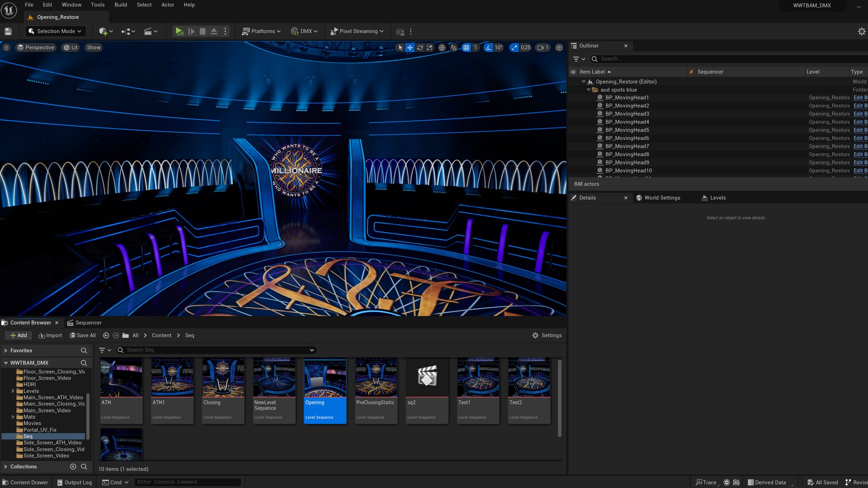The height and width of the screenshot is (488, 868).
Task: Switch to the World Settings tab
Action: [x=658, y=198]
